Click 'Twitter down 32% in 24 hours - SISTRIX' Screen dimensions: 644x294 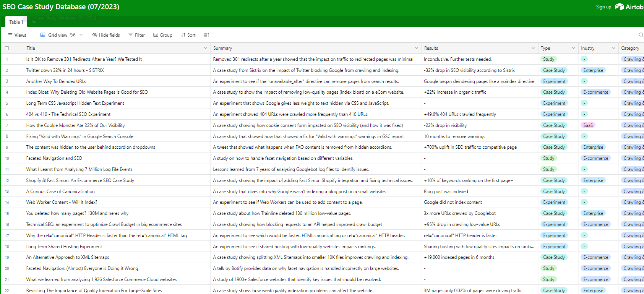(x=65, y=70)
